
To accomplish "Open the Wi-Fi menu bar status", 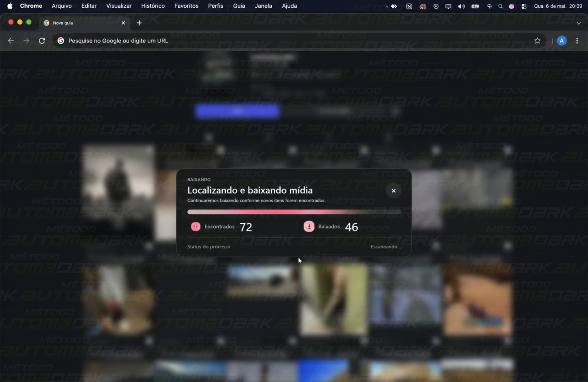I will tap(489, 6).
